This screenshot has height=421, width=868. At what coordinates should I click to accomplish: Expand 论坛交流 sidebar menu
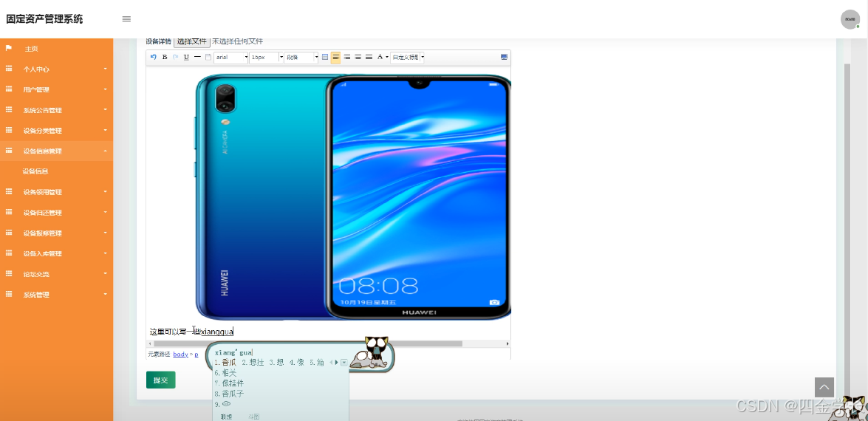pos(56,274)
